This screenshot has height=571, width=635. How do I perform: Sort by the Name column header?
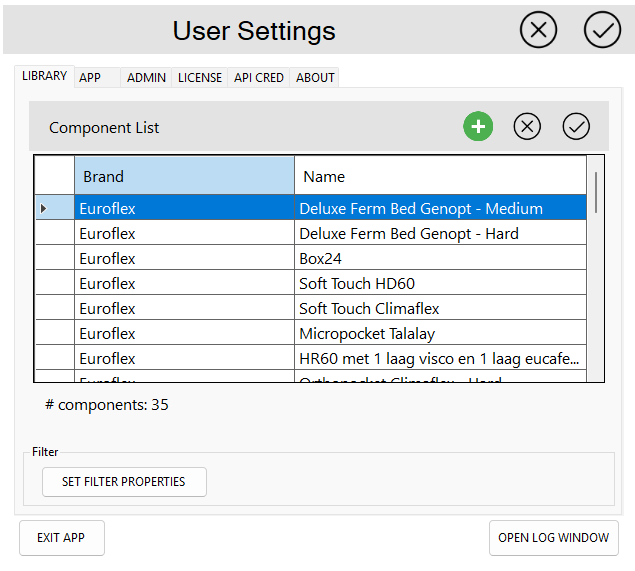click(440, 176)
